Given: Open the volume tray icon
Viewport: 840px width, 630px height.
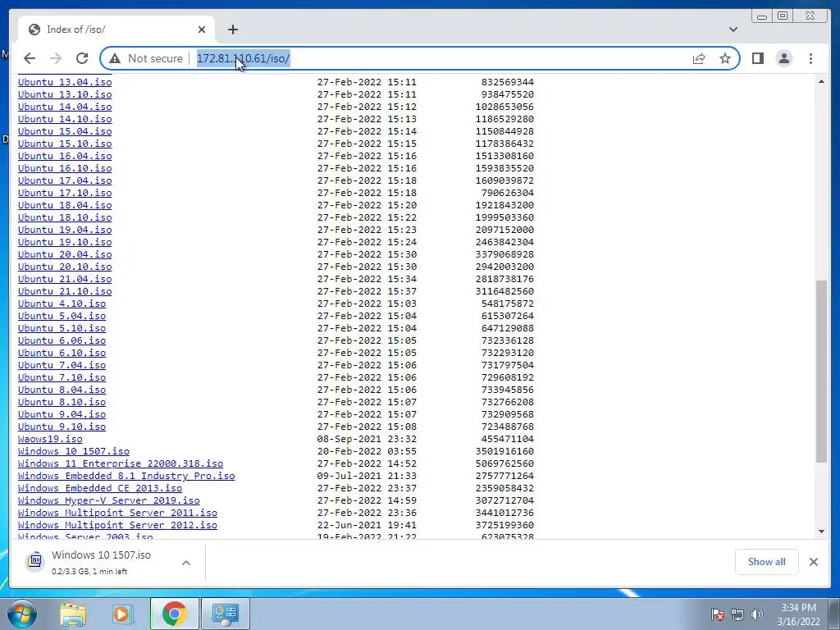Looking at the screenshot, I should point(757,614).
